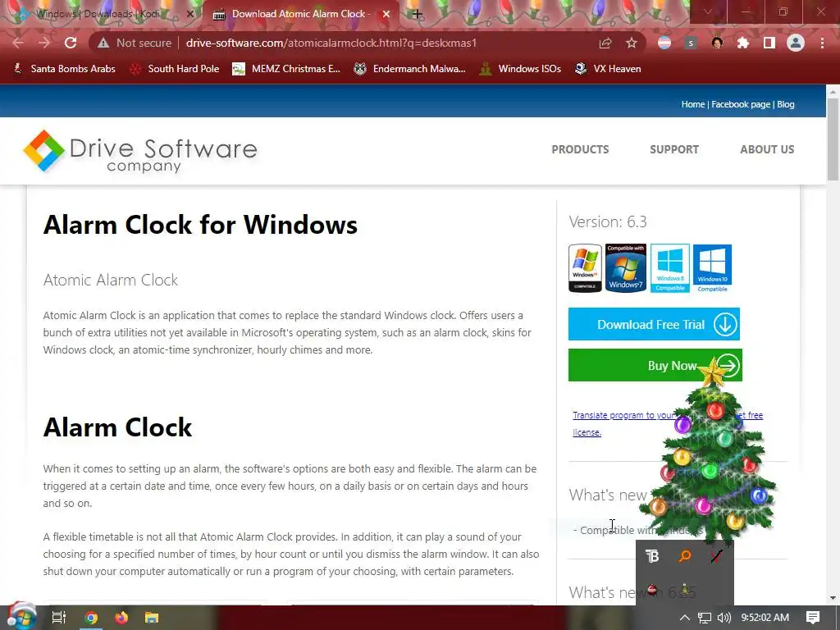The width and height of the screenshot is (840, 630).
Task: Collapse the hidden tray icons chevron
Action: pos(685,618)
